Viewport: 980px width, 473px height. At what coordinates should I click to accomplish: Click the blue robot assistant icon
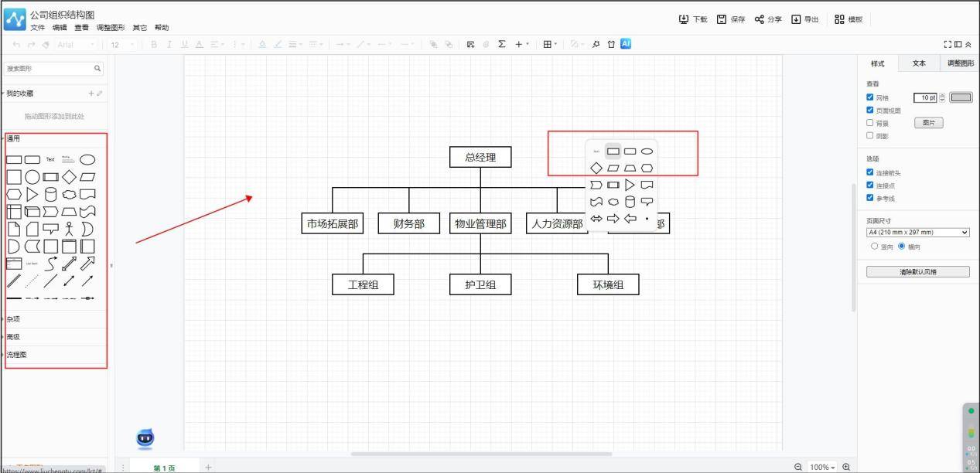coord(145,438)
